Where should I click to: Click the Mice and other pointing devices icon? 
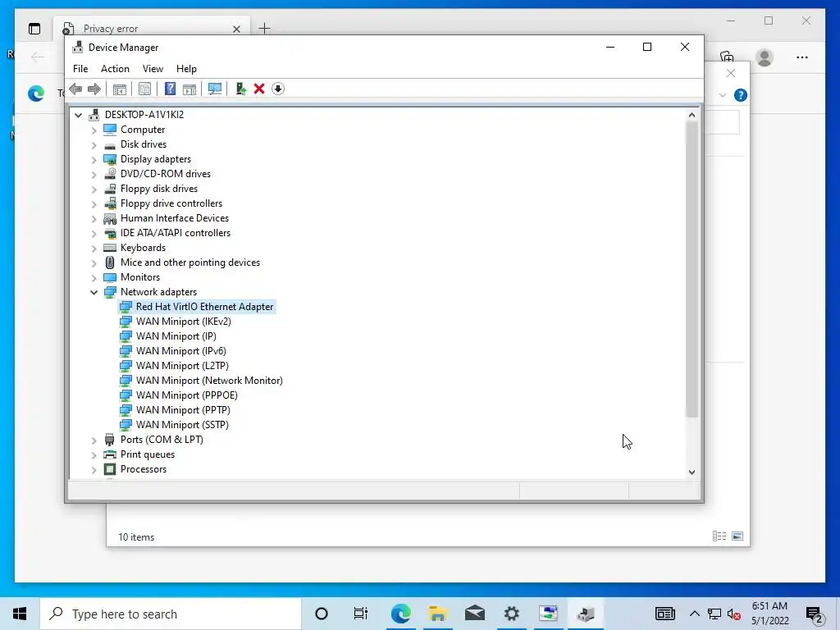(x=110, y=262)
